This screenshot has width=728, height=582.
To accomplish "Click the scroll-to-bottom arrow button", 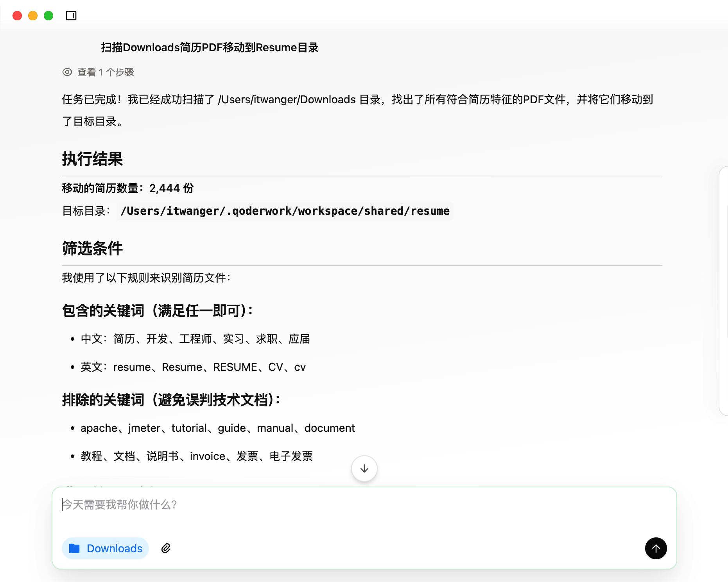I will click(364, 468).
